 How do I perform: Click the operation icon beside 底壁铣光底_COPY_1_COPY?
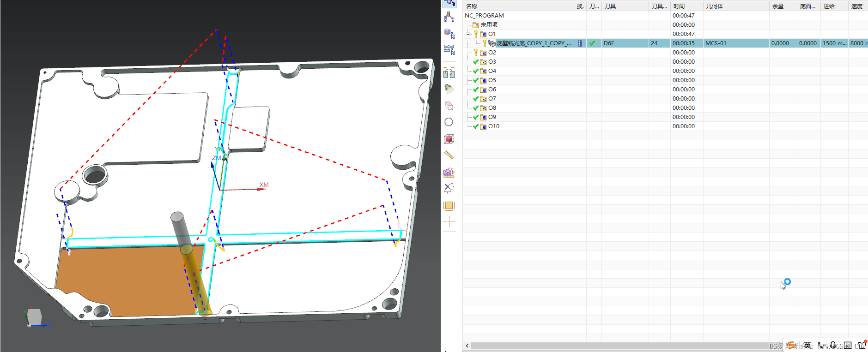pyautogui.click(x=492, y=43)
